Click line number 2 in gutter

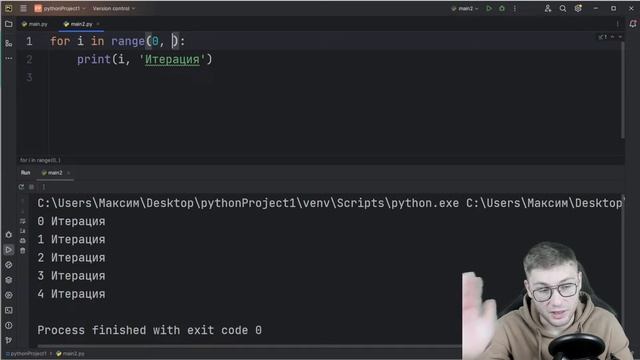[x=29, y=59]
